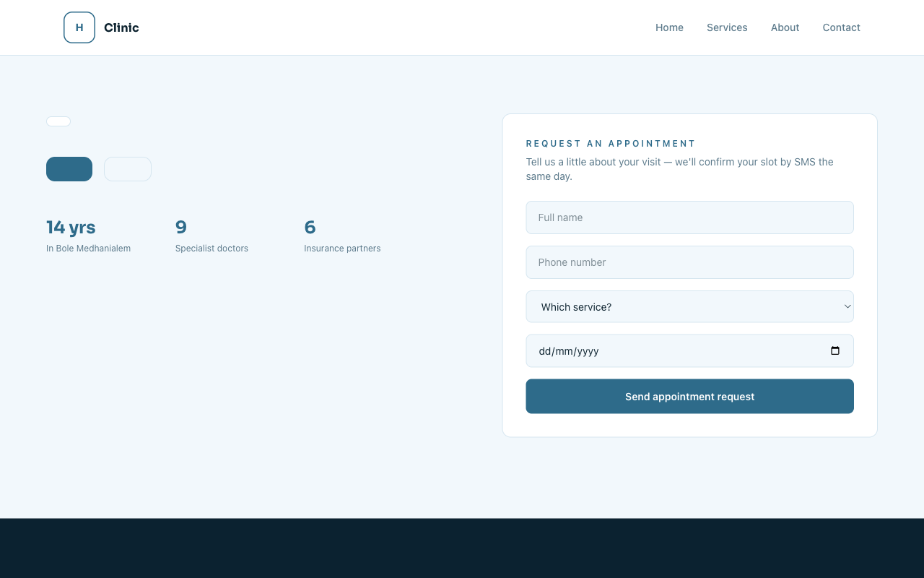Click the small empty white pill badge
The height and width of the screenshot is (578, 924).
click(x=58, y=121)
